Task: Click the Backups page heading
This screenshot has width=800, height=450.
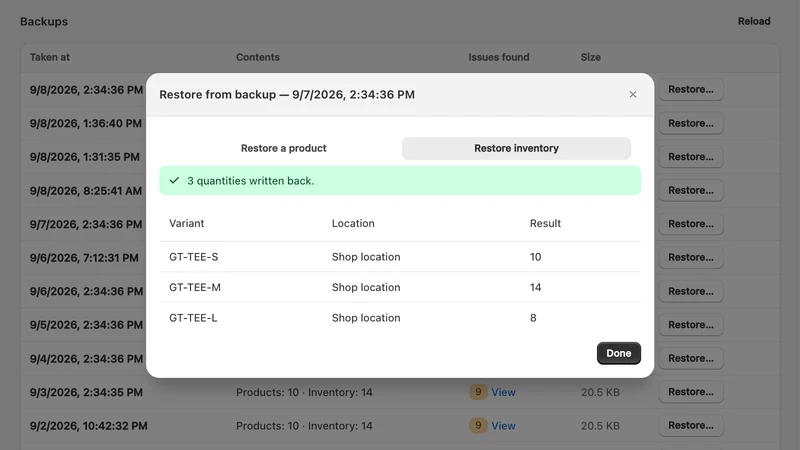Action: coord(44,21)
